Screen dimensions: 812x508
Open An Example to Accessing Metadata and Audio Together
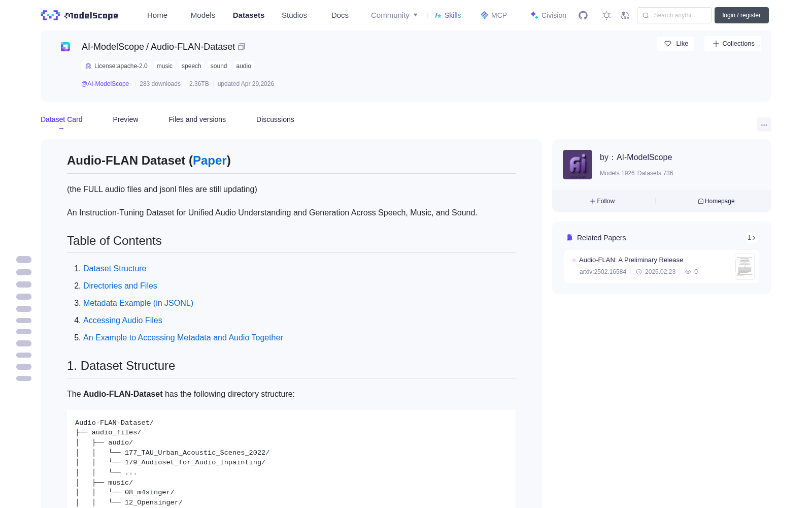183,337
